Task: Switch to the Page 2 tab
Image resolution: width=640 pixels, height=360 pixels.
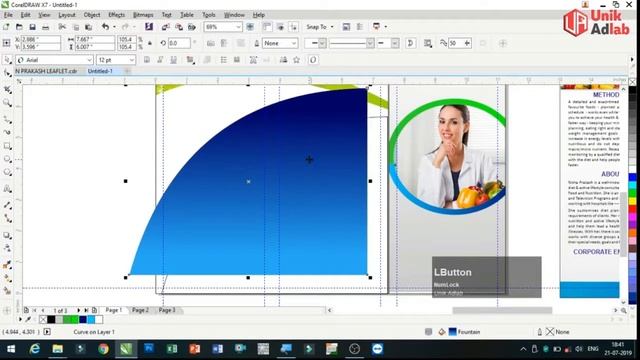Action: coord(140,310)
